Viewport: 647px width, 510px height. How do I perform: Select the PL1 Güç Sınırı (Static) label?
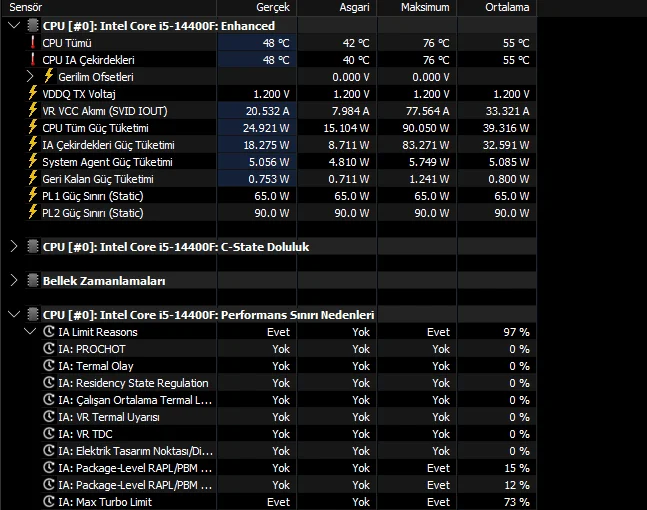point(93,196)
